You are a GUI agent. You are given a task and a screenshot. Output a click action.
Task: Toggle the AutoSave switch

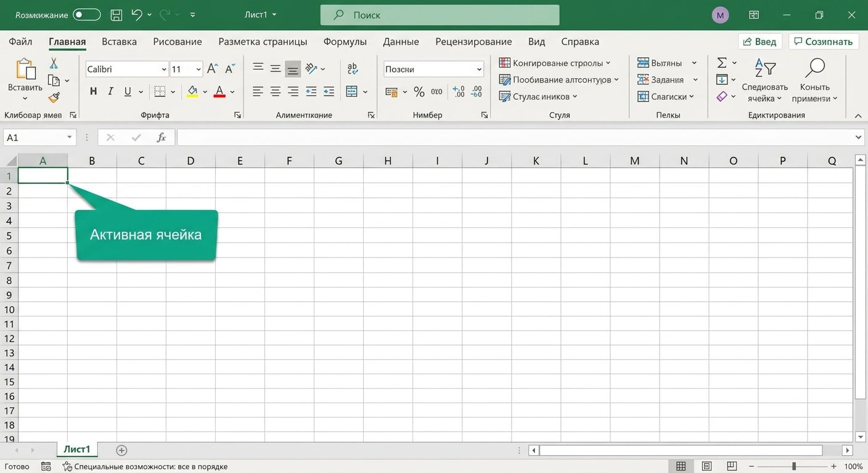point(86,15)
